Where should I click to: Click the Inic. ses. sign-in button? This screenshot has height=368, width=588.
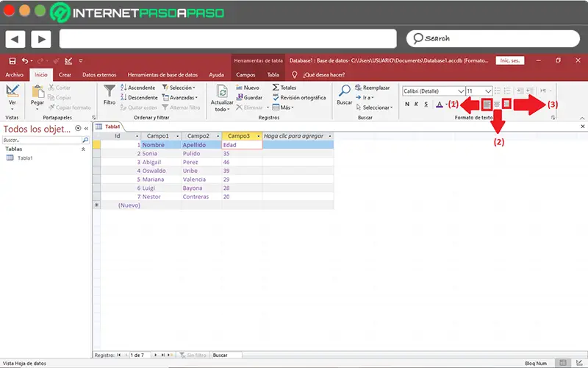510,60
